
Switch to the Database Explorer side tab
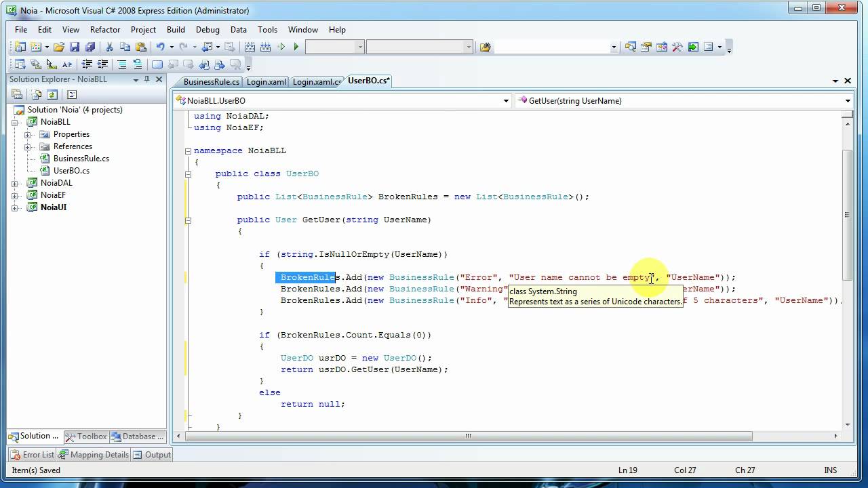[x=138, y=436]
